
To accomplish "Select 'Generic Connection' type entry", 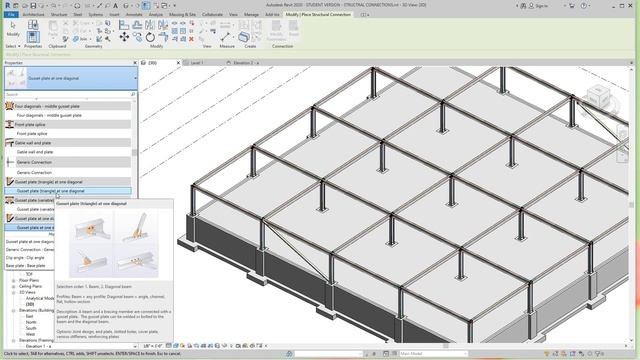I will pyautogui.click(x=34, y=172).
